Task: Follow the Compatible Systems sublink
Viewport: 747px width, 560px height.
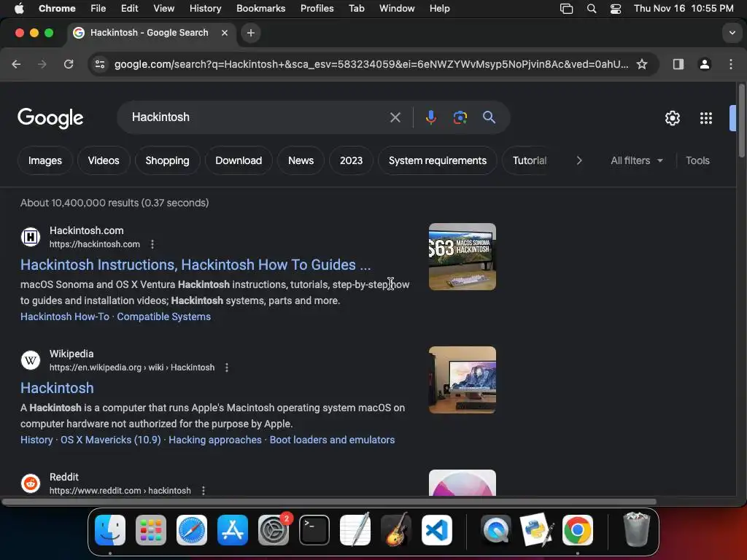Action: click(x=164, y=316)
